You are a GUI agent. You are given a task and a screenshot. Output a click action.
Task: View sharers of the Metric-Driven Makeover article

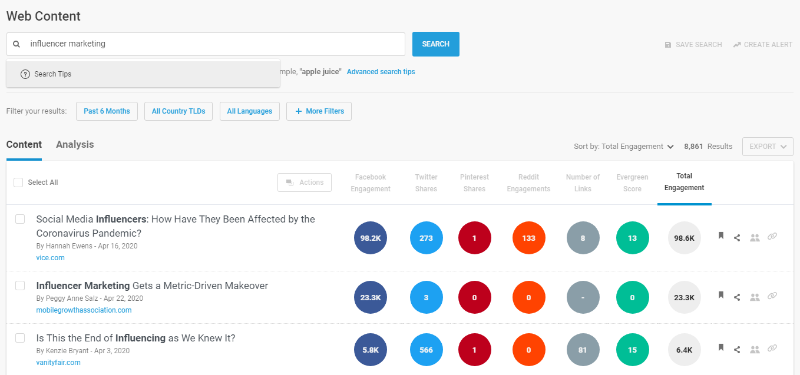[x=755, y=297]
